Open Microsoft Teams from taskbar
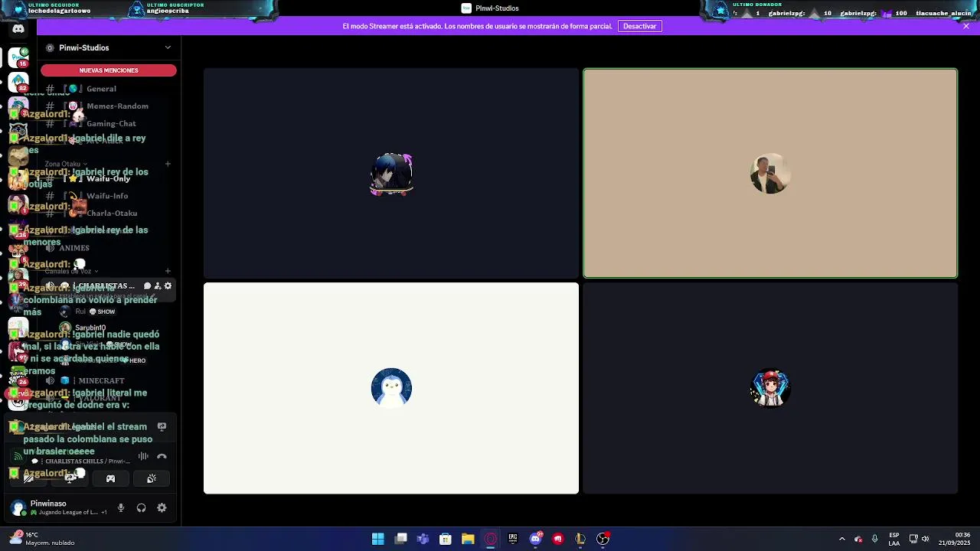The width and height of the screenshot is (980, 551). click(423, 539)
